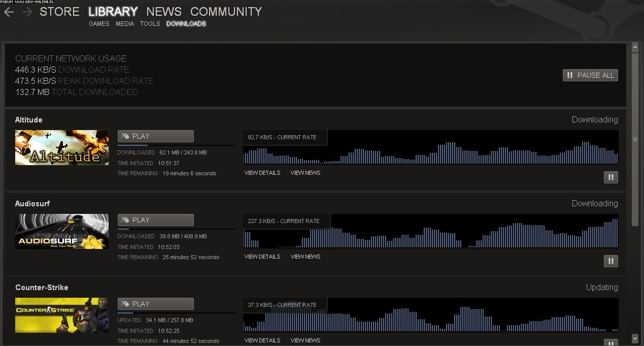Image resolution: width=644 pixels, height=346 pixels.
Task: Open VIEW DETAILS for Counter-Strike
Action: pos(262,340)
